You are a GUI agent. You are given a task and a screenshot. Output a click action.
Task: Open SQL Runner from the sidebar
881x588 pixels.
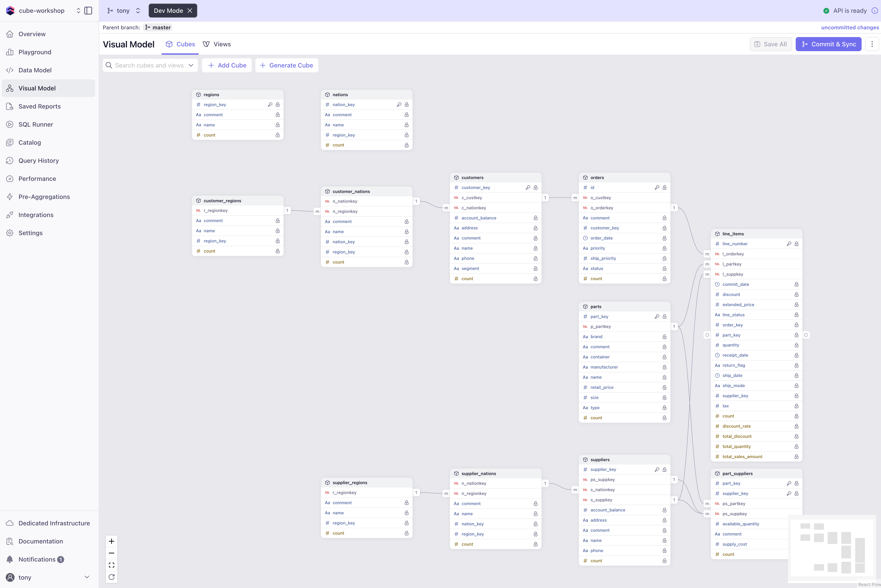pos(36,124)
